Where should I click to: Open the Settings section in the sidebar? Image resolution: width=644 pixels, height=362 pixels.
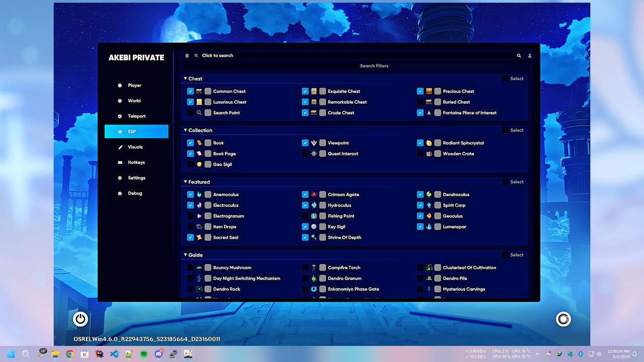[x=136, y=178]
